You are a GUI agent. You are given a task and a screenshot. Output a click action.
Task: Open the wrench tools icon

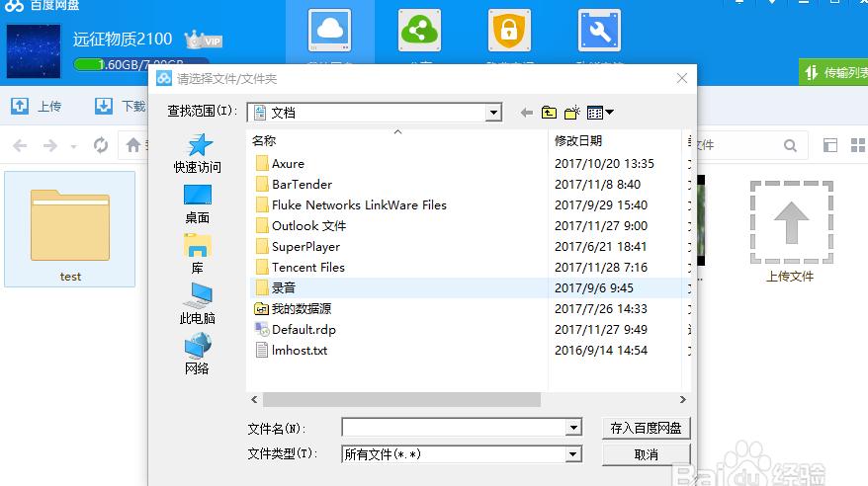coord(599,30)
